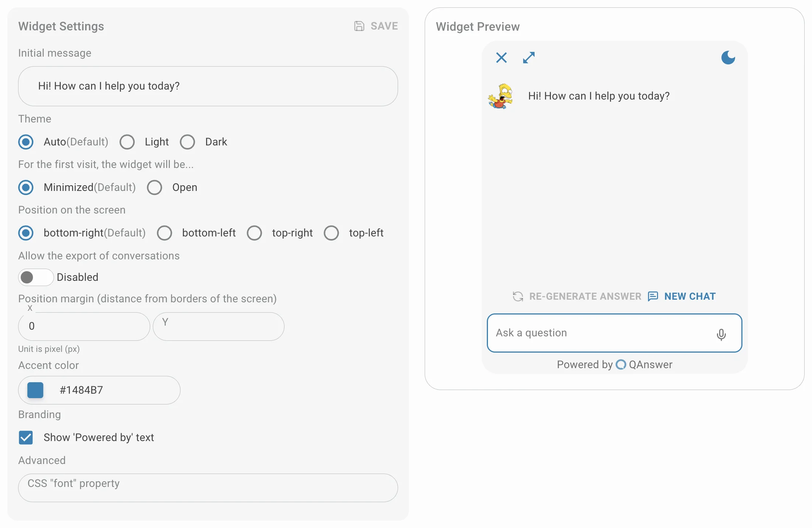
Task: Select the Dark theme radio button
Action: (188, 142)
